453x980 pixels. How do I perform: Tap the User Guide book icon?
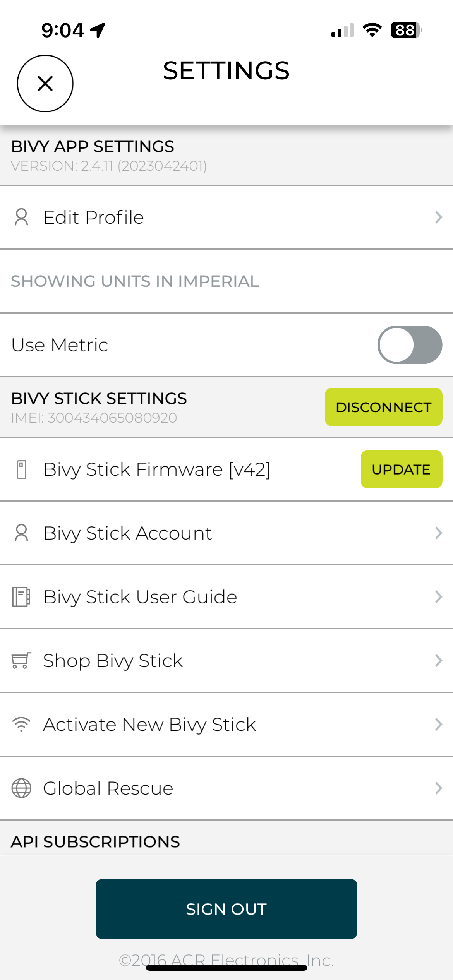[x=21, y=597]
